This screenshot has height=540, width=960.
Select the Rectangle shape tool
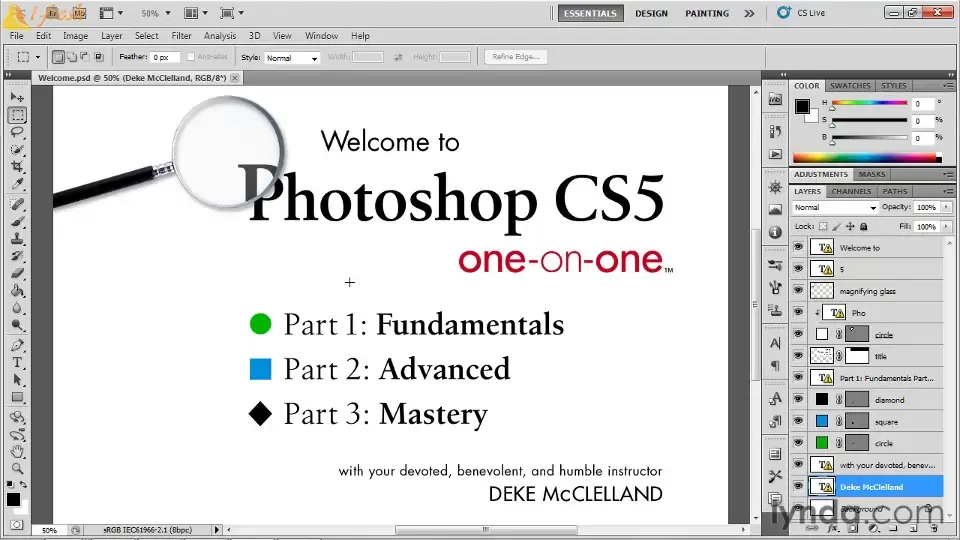[17, 397]
